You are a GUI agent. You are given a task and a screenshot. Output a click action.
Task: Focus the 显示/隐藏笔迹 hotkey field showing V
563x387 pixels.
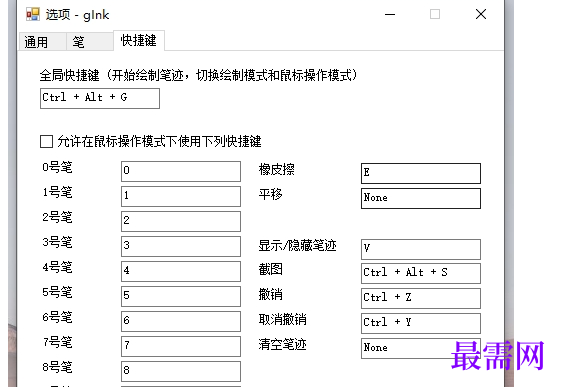point(421,249)
